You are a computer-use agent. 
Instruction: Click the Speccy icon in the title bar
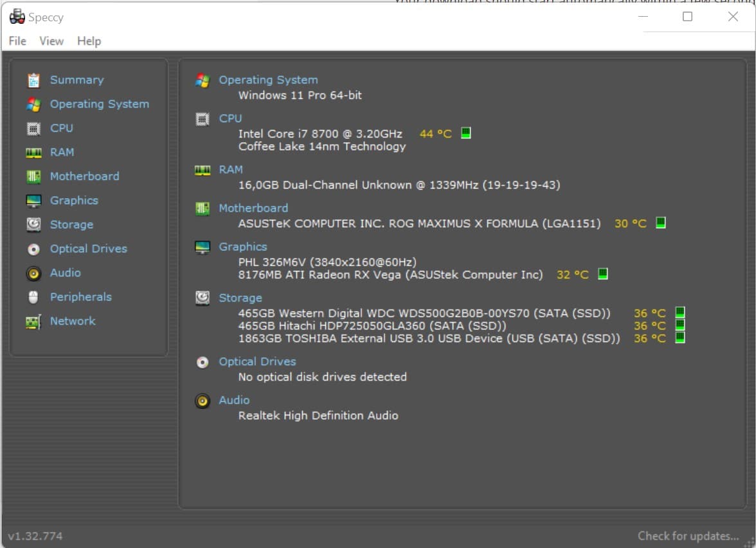pyautogui.click(x=16, y=16)
